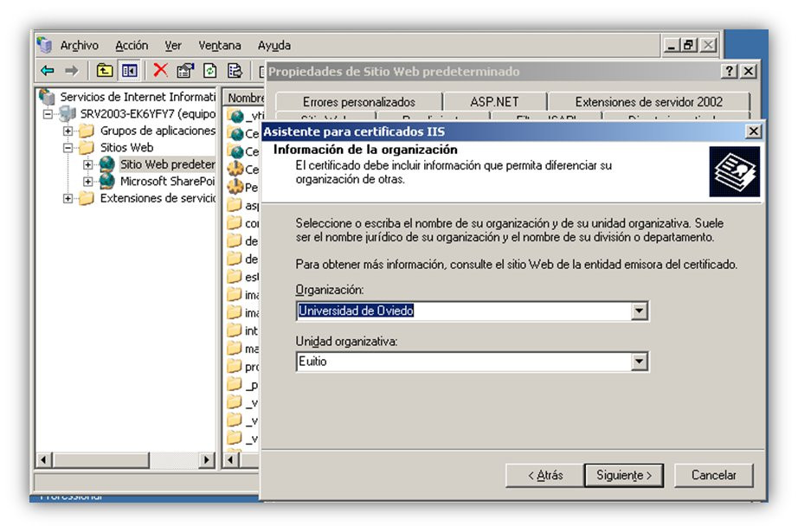Click list pane scrollbar left arrow
Screen dimensions: 798x532
click(230, 460)
